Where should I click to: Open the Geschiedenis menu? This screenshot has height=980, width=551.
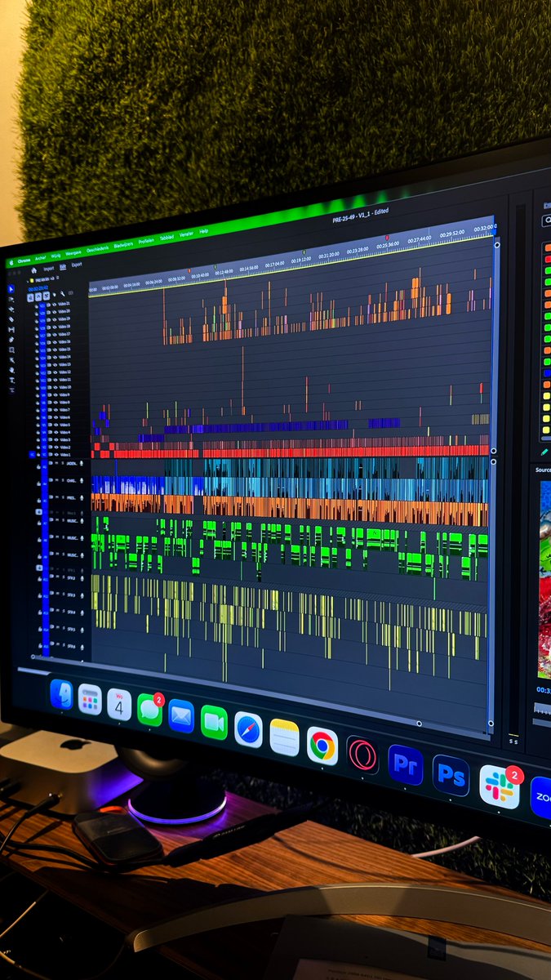pyautogui.click(x=97, y=249)
